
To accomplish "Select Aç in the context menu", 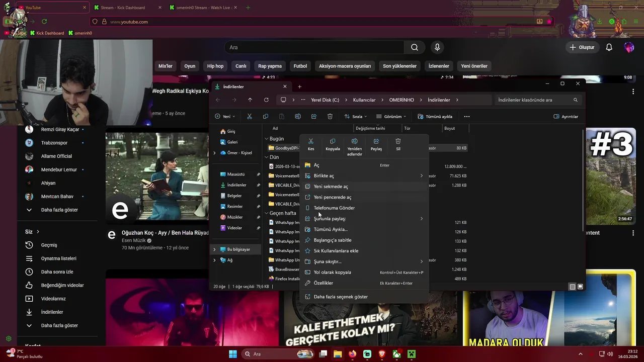I will coord(365,165).
